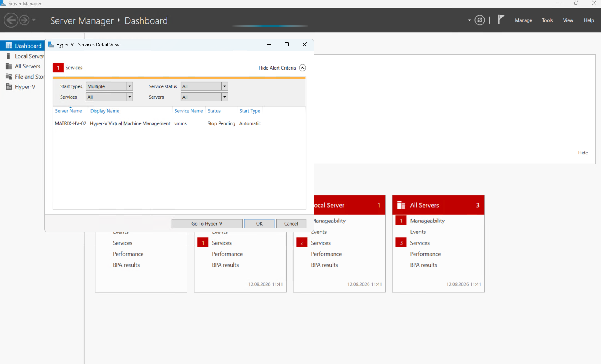601x364 pixels.
Task: Open the history dropdown beside the Forward arrow
Action: click(34, 20)
